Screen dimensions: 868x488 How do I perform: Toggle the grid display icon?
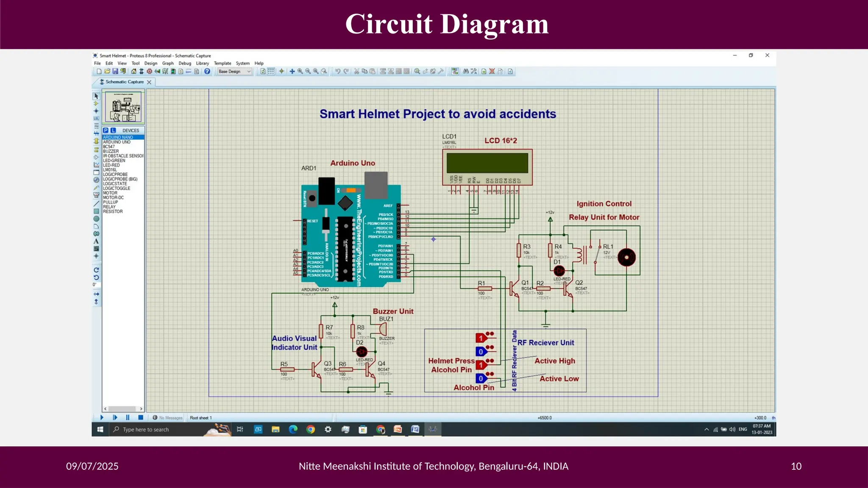point(271,72)
